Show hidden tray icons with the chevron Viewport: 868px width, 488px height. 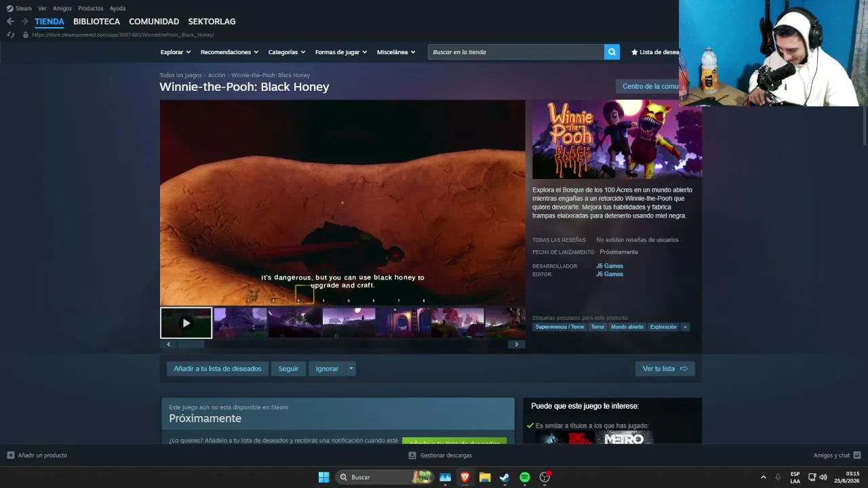tap(764, 477)
